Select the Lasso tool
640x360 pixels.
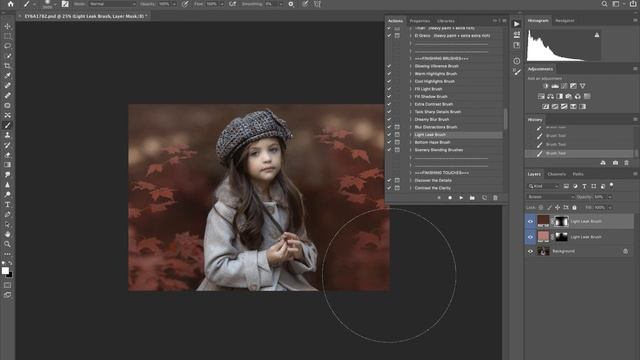point(7,46)
